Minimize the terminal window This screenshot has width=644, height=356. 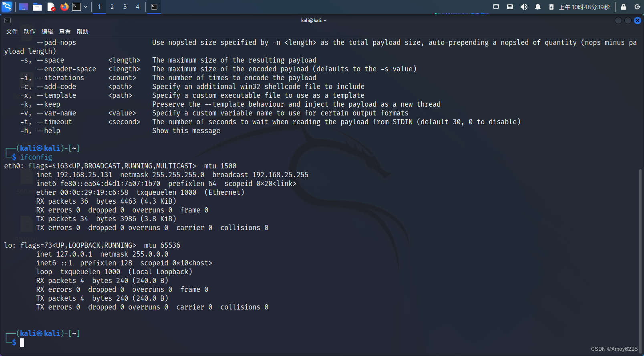tap(618, 20)
